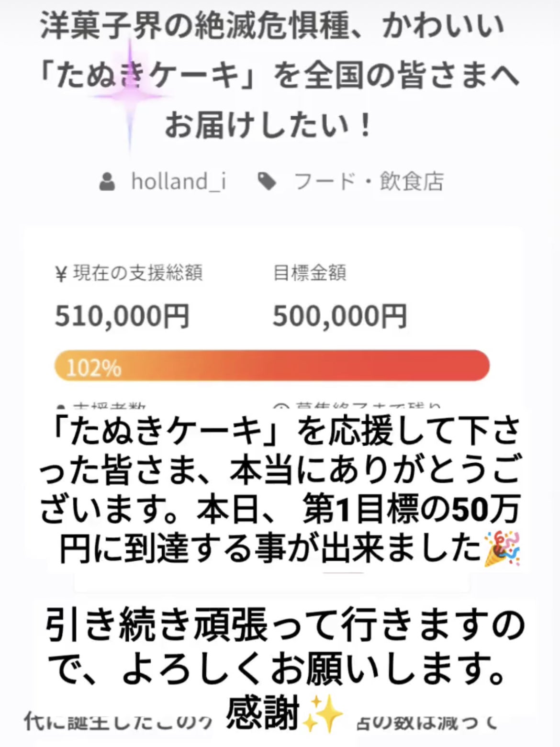Open the フード・飲食店 category link
This screenshot has height=747, width=560.
369,182
